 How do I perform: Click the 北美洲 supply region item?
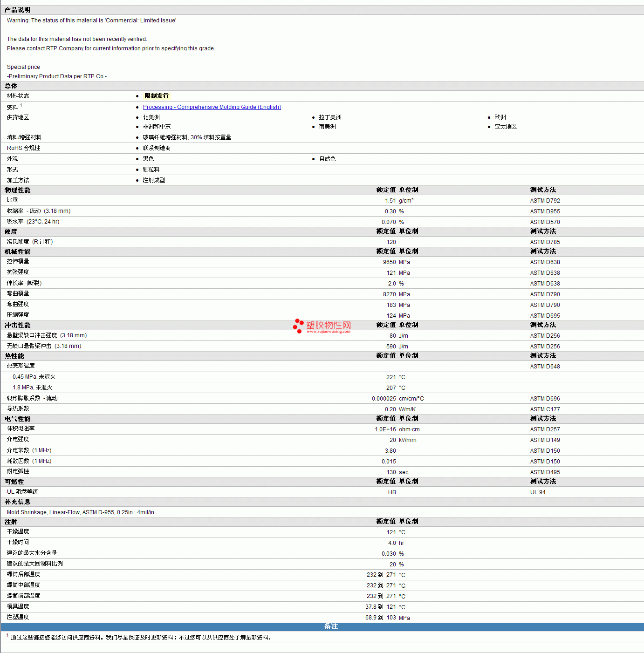coord(151,117)
